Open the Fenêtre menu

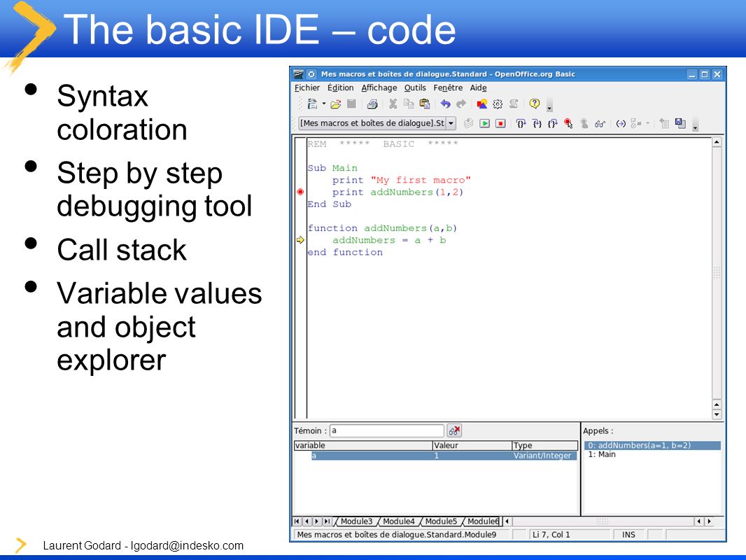(x=448, y=87)
